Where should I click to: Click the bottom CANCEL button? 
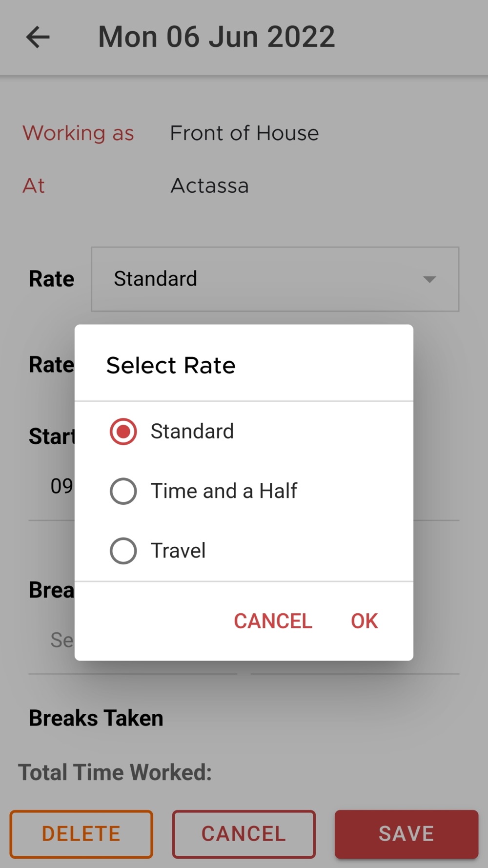[x=244, y=834]
